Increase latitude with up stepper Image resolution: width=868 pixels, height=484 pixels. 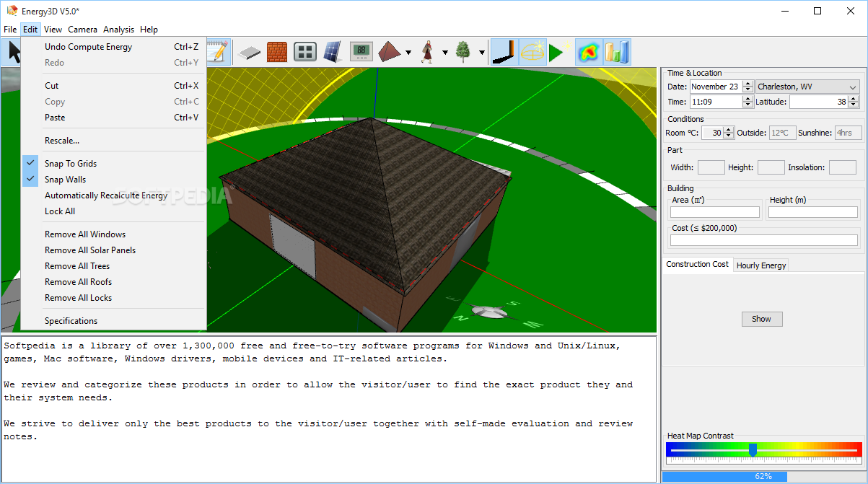pos(855,99)
